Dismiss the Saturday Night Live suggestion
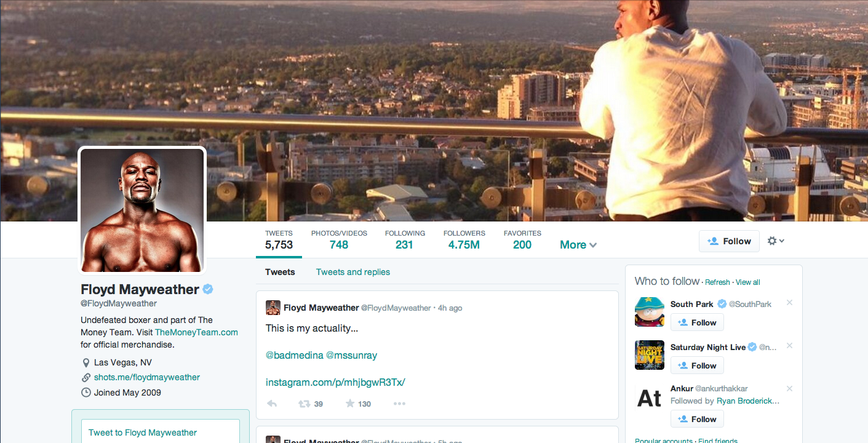The width and height of the screenshot is (868, 443). 789,346
